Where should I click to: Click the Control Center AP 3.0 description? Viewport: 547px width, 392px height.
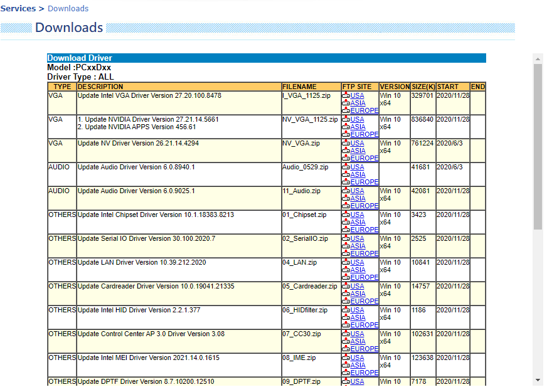pos(151,334)
